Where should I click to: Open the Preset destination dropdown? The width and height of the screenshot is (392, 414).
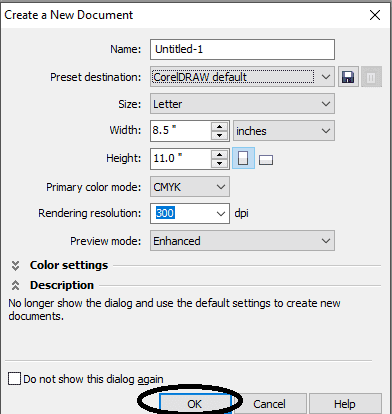[x=242, y=77]
